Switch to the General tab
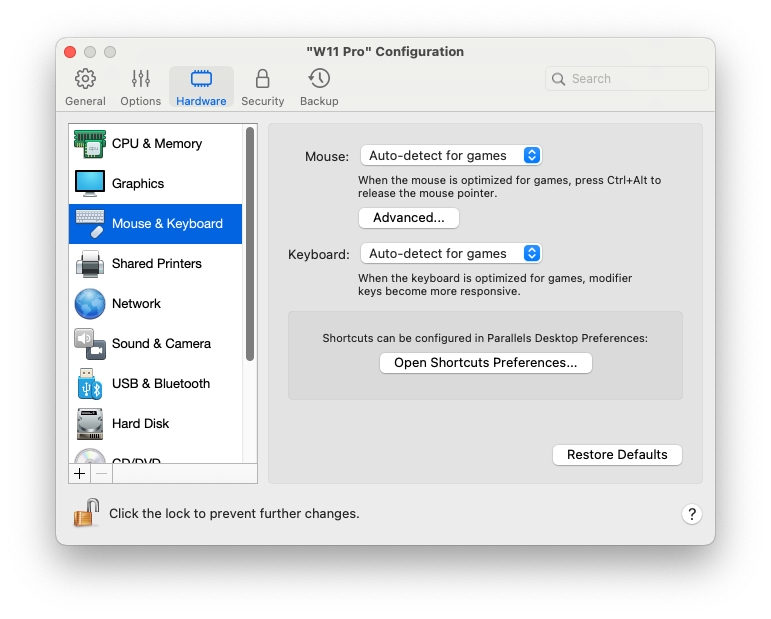This screenshot has width=771, height=619. click(85, 87)
